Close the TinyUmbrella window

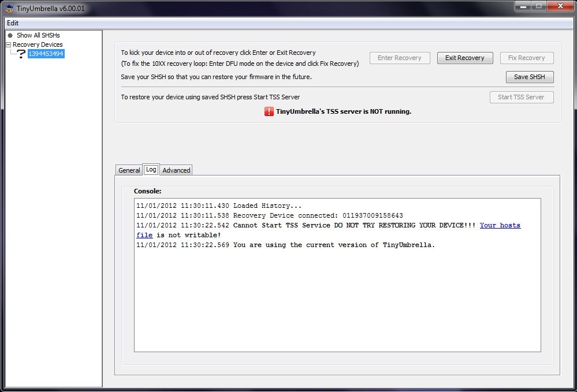tap(560, 6)
